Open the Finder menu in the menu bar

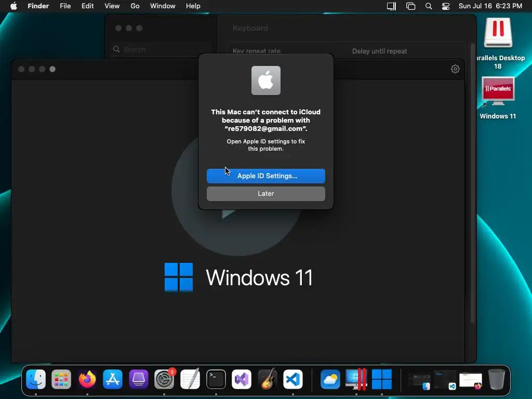[x=38, y=6]
